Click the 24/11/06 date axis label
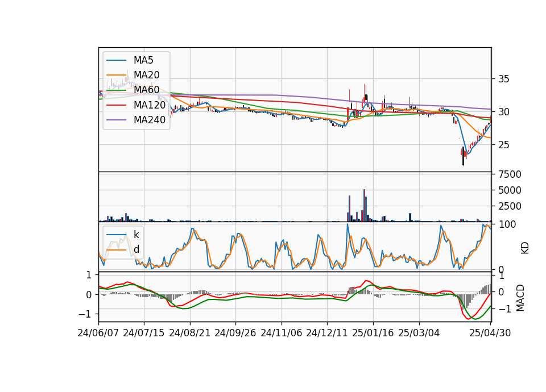 click(282, 333)
